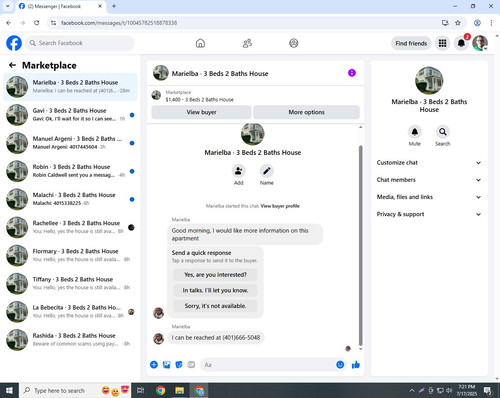This screenshot has height=398, width=500.
Task: Click the View buyer button
Action: (x=202, y=112)
